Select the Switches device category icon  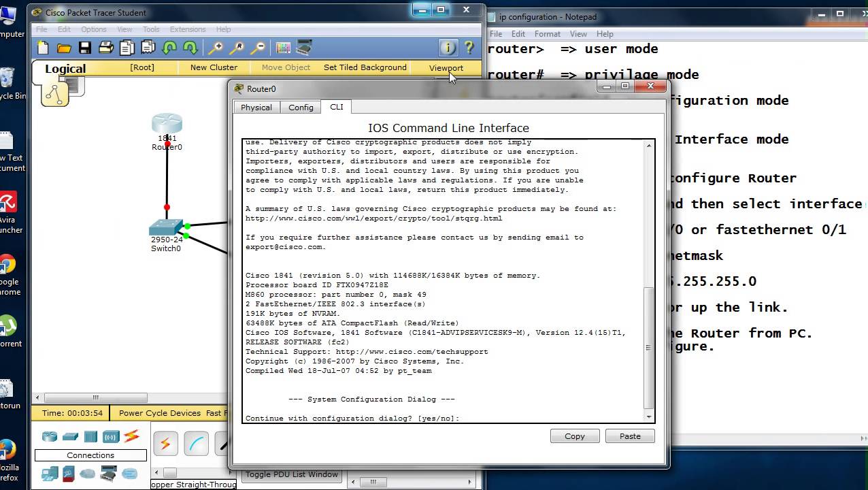click(x=70, y=437)
